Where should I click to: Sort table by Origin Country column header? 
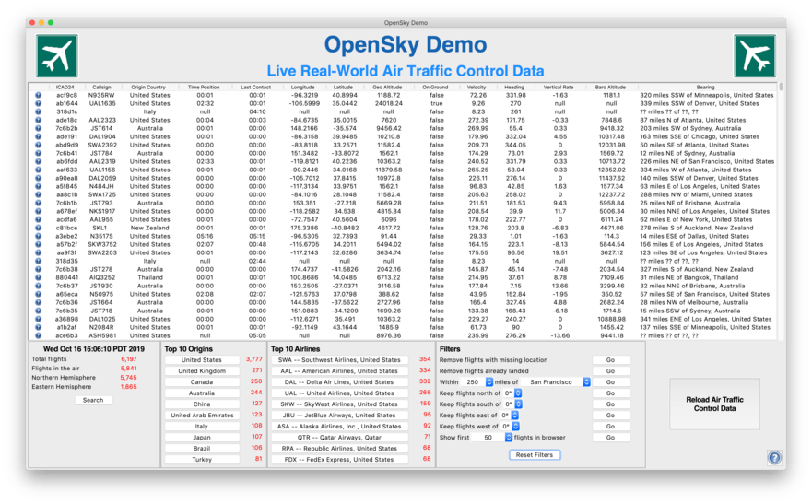(x=148, y=87)
